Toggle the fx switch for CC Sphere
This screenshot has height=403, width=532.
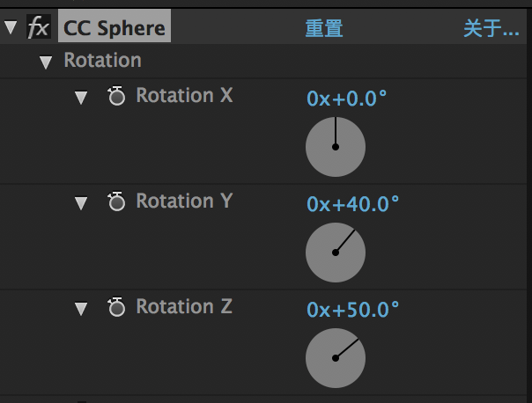39,28
